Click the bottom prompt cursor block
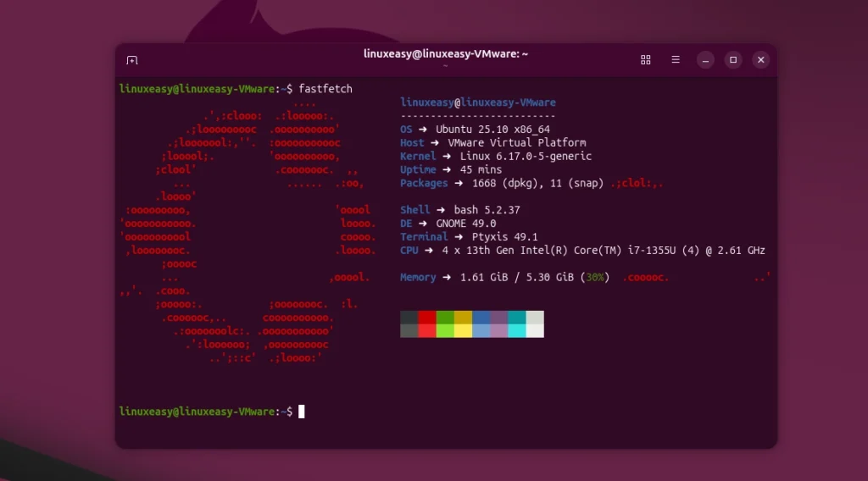Viewport: 868px width, 481px height. tap(302, 412)
